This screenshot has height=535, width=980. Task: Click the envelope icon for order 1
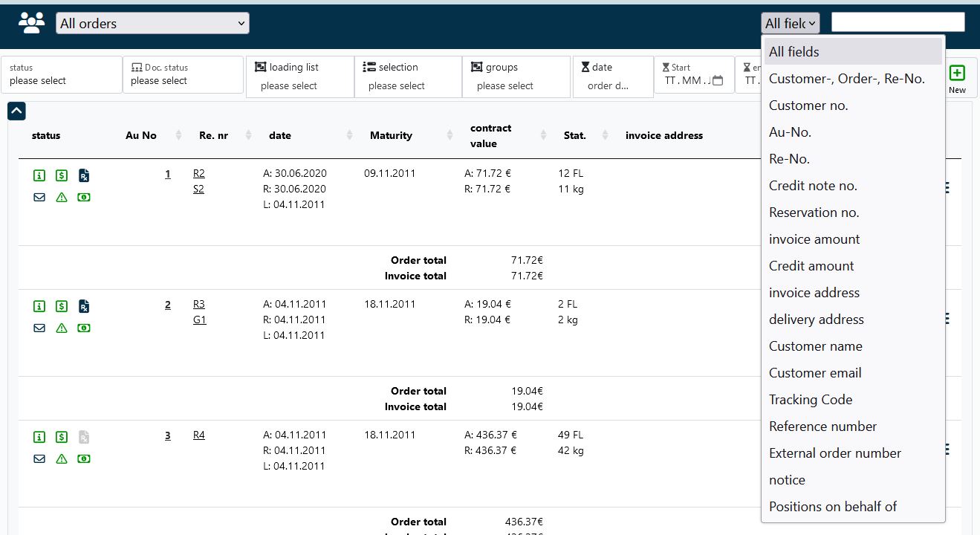click(39, 198)
